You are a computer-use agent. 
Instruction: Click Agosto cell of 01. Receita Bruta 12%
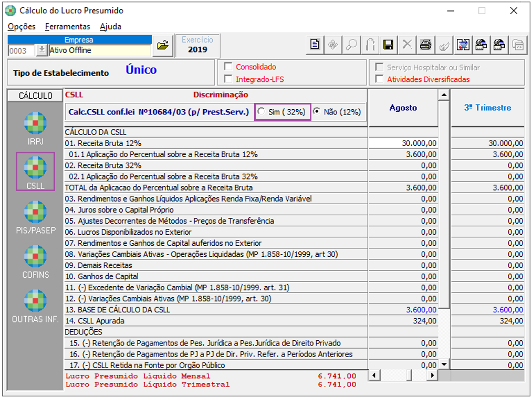click(x=403, y=143)
